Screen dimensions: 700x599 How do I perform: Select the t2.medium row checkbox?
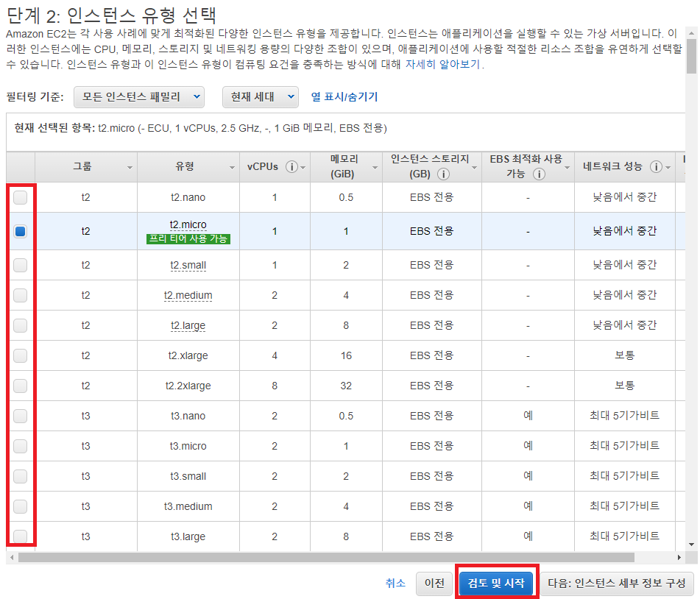(x=20, y=295)
